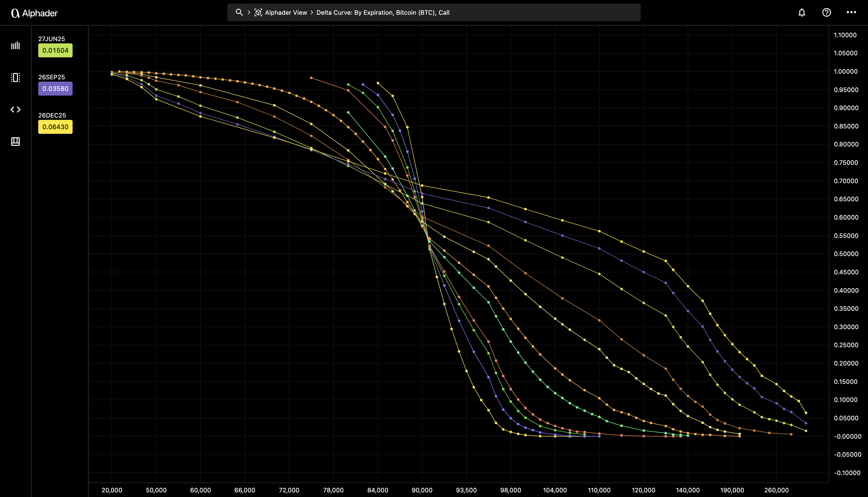868x497 pixels.
Task: Select the 26DEC25 expiration label
Action: click(52, 115)
